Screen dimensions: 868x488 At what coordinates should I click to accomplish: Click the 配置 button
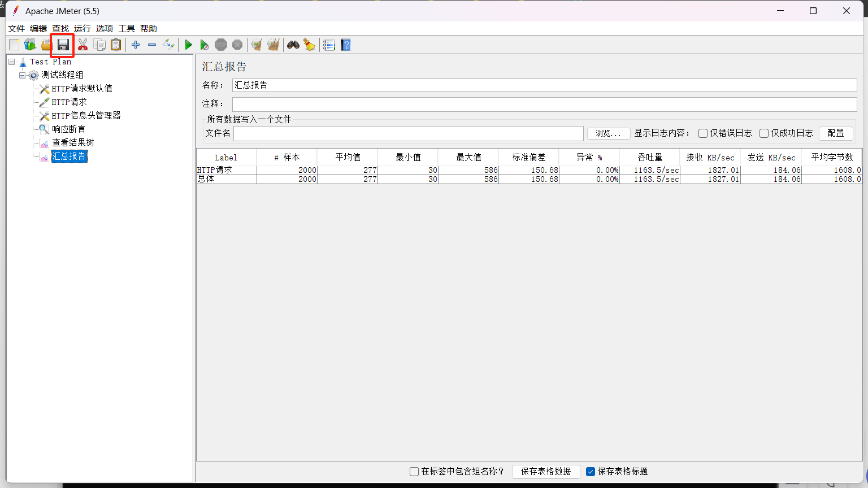(836, 133)
